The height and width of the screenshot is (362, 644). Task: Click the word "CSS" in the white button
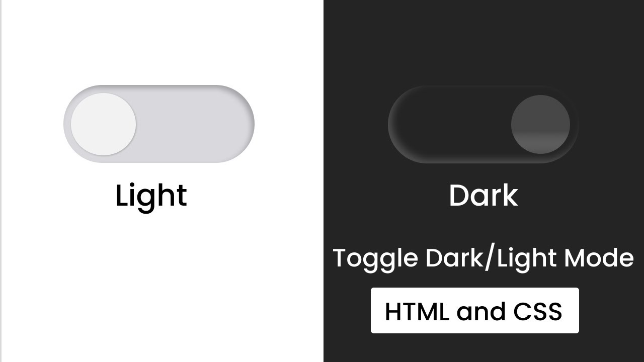coord(537,312)
